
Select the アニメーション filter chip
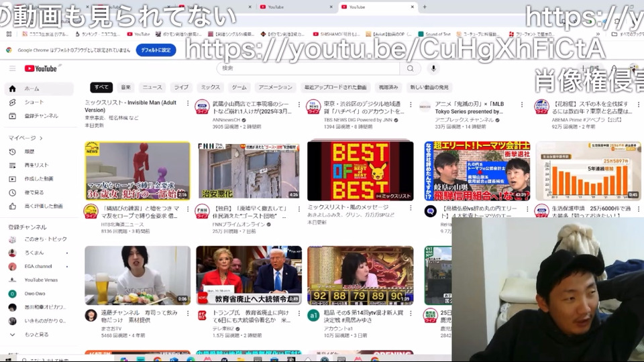[x=275, y=87]
